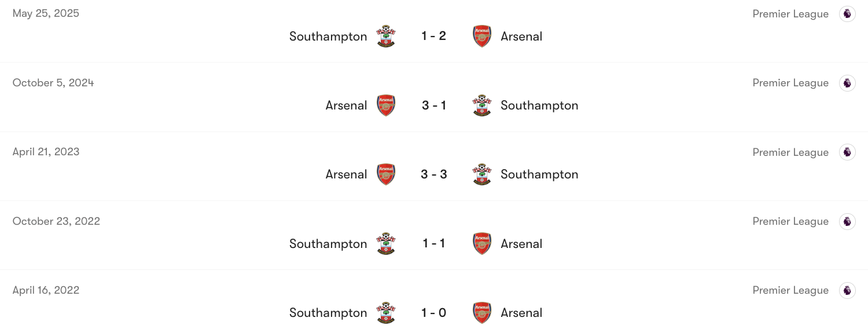Click the Premier League label on the October 23, 2022 row
This screenshot has width=868, height=336.
point(790,221)
